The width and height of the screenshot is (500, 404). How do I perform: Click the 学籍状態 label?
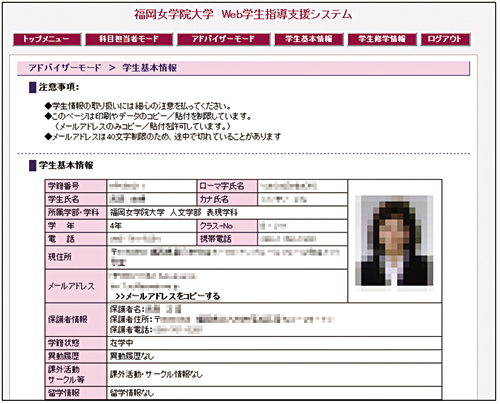[x=76, y=343]
